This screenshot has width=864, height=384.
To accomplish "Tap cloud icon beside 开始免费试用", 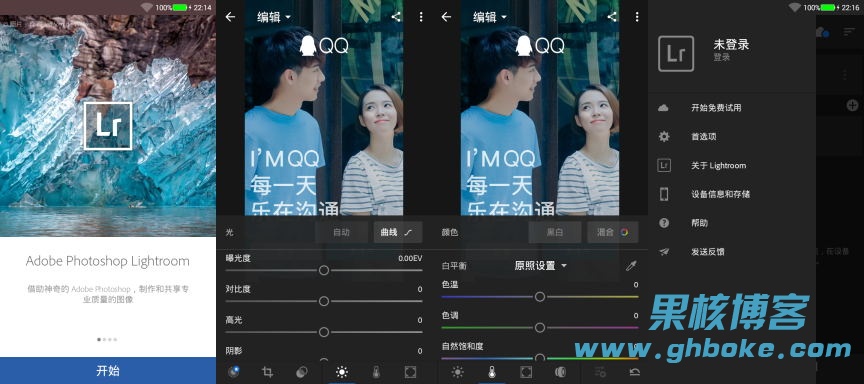I will 663,108.
